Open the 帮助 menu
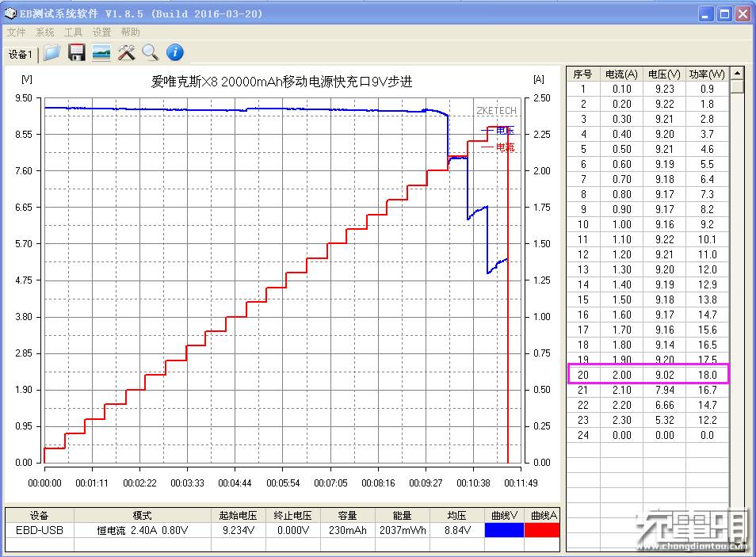Image resolution: width=756 pixels, height=557 pixels. click(x=130, y=32)
